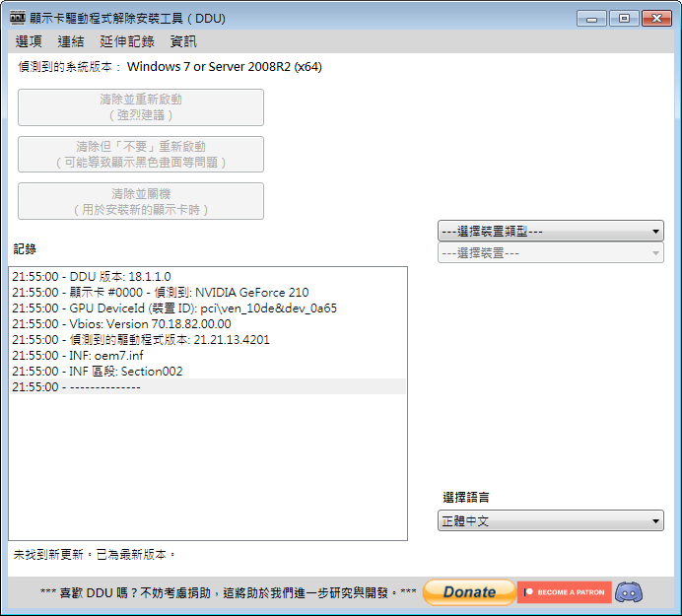Select the INF 區段: Section002 line
This screenshot has height=616, width=682.
208,372
